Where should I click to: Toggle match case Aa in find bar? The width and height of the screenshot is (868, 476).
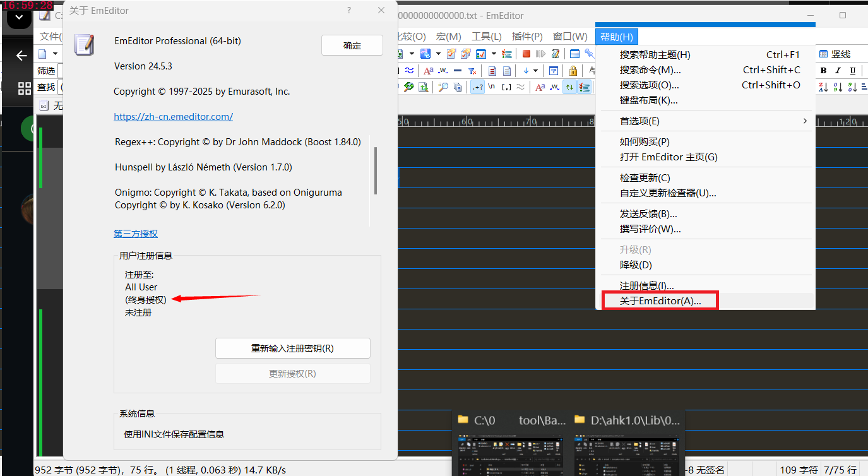coord(540,87)
